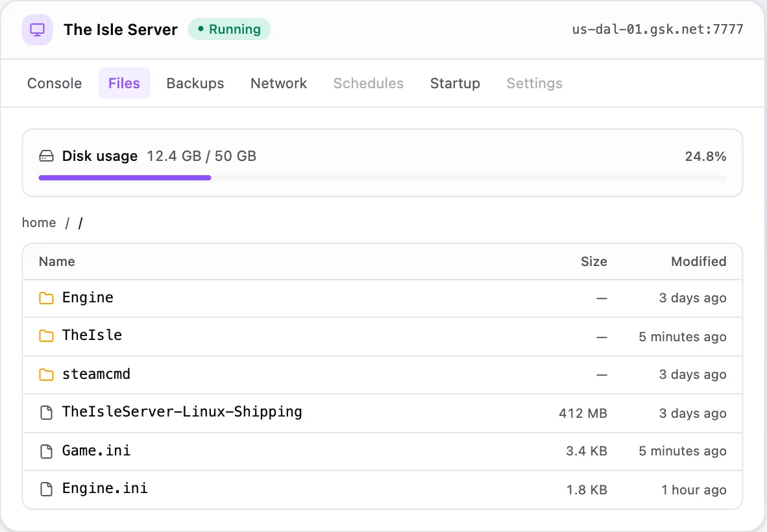Screen dimensions: 767x532
Task: Click the 1.8 KB size cell
Action: point(587,490)
